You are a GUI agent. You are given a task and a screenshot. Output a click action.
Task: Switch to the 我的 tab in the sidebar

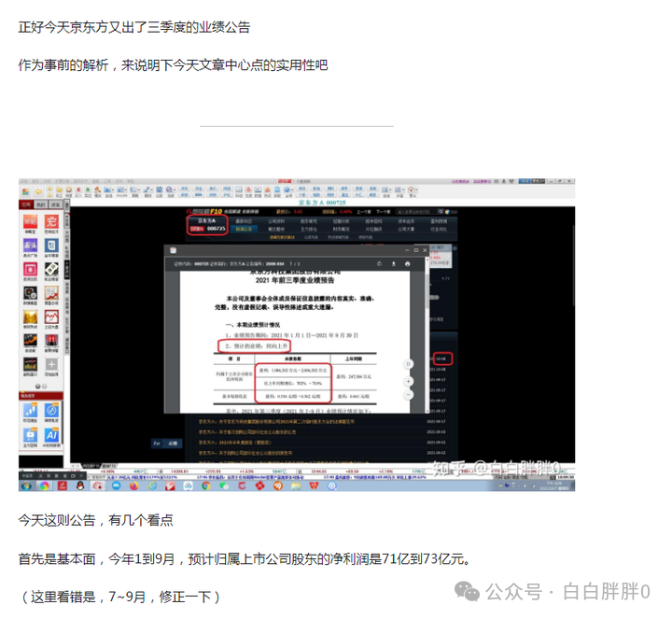(41, 204)
